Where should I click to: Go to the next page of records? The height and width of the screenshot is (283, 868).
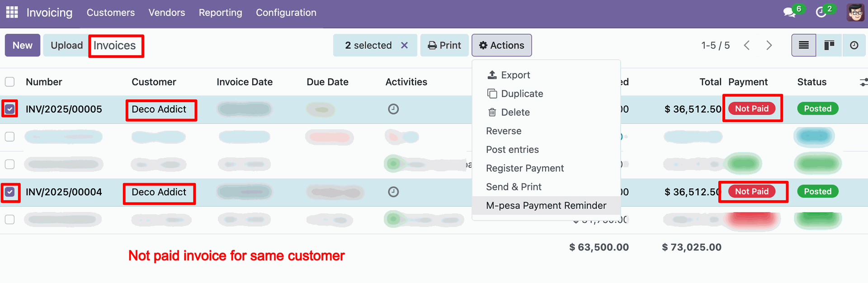point(769,45)
